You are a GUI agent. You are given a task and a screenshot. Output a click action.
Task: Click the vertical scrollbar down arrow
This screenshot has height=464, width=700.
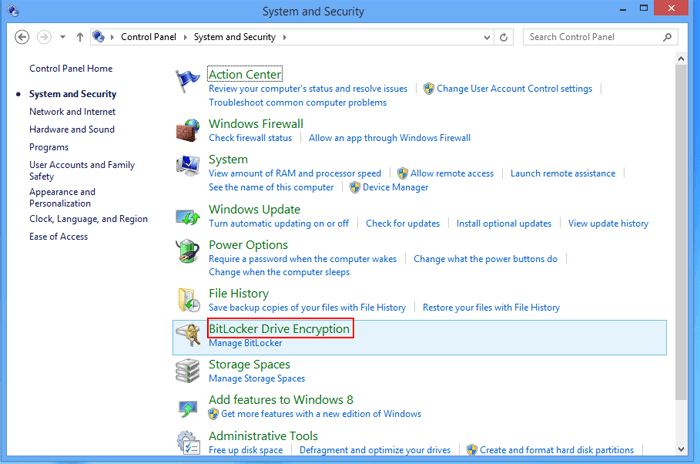point(681,449)
